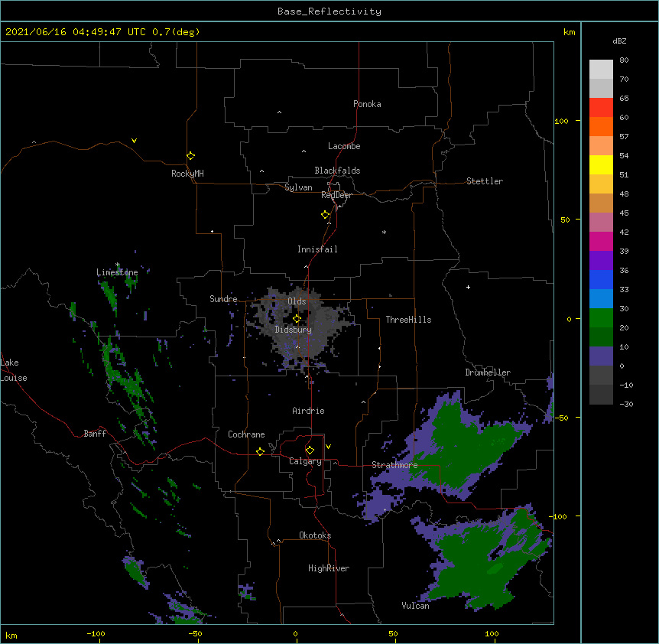Image resolution: width=659 pixels, height=644 pixels.
Task: Click the -50 tick on the right-side axis
Action: pyautogui.click(x=561, y=418)
